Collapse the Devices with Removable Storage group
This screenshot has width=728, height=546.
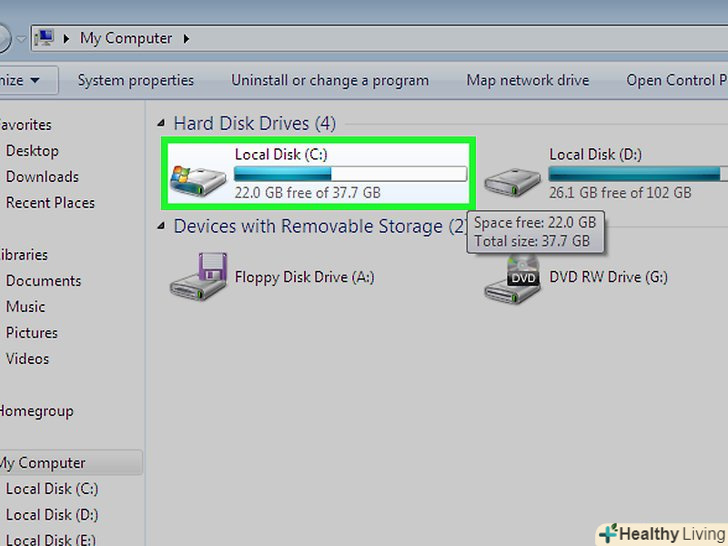(161, 226)
